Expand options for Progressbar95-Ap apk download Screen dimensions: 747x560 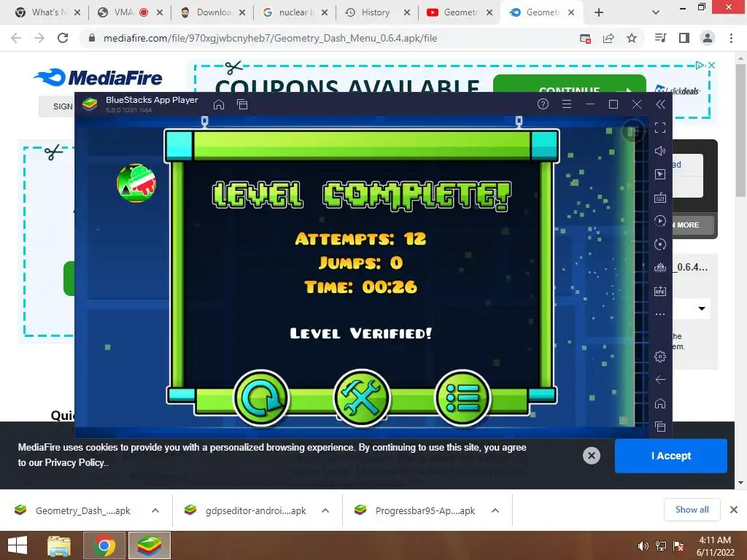tap(495, 510)
